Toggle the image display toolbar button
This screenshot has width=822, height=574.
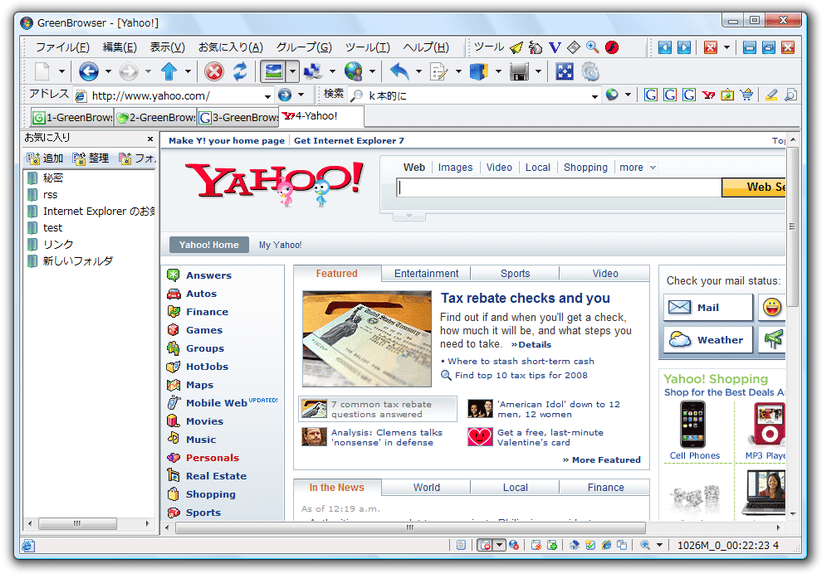click(x=274, y=71)
